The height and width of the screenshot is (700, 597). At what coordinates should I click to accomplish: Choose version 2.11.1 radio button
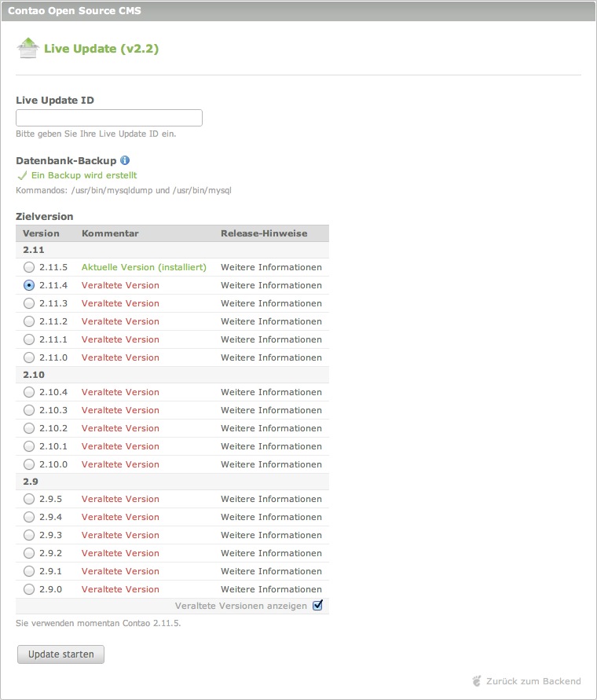(x=29, y=339)
